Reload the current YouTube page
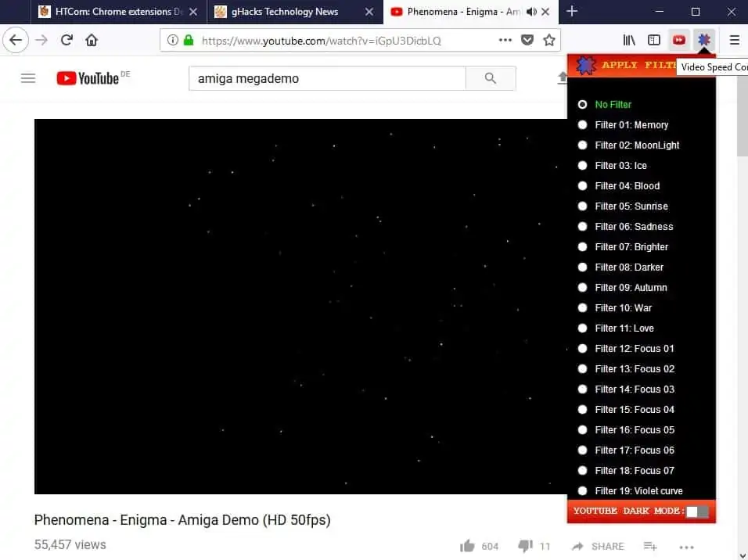This screenshot has height=560, width=748. tap(67, 40)
